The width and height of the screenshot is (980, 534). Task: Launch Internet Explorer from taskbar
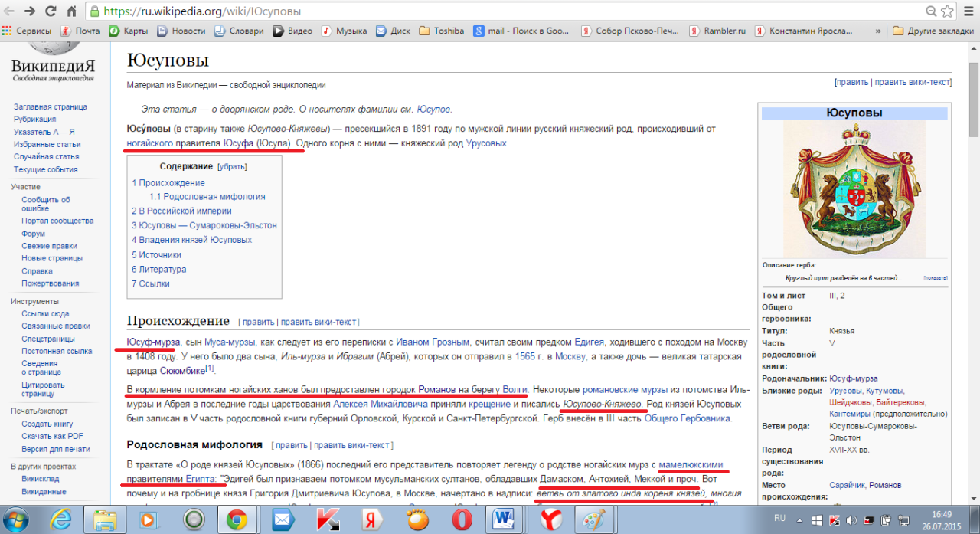[x=60, y=520]
